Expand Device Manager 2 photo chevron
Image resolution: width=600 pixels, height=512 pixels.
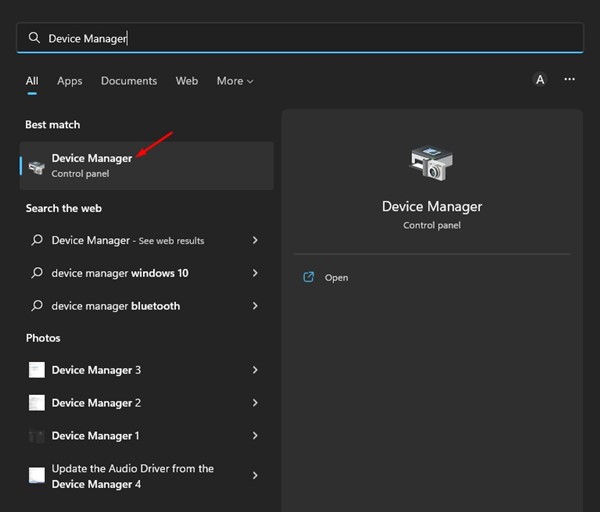255,403
